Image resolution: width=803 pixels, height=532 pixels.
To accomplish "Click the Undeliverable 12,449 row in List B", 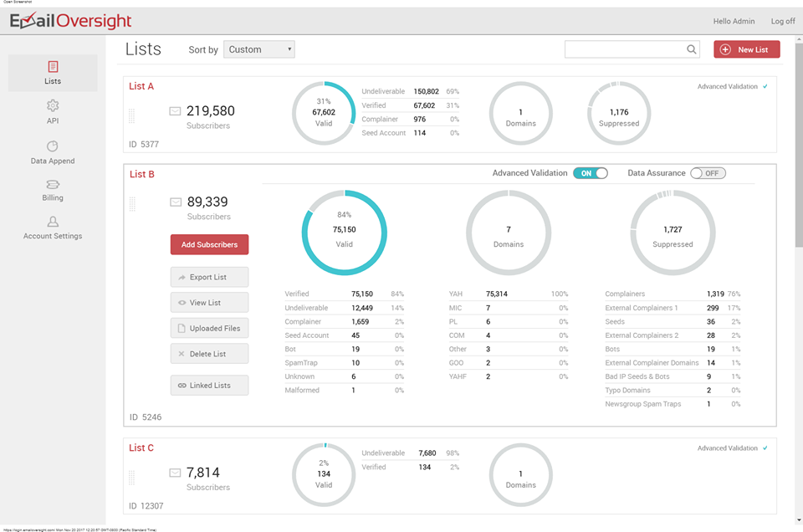I will 344,308.
